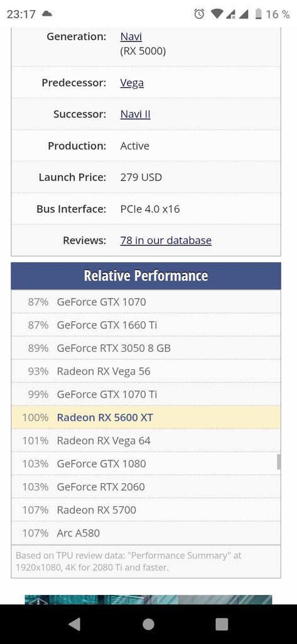Tap the recent apps square button

pos(222,625)
